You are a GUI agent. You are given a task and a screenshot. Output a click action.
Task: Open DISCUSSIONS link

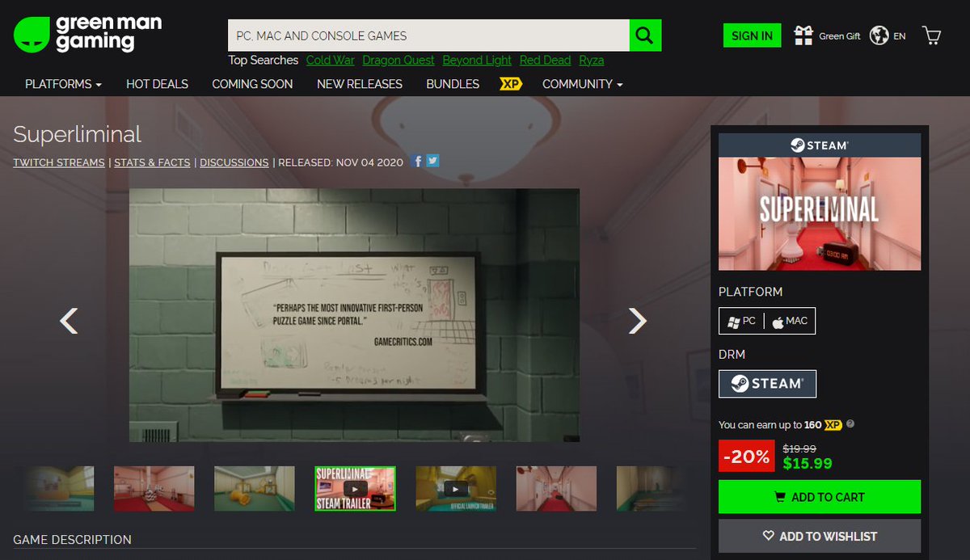[x=234, y=162]
